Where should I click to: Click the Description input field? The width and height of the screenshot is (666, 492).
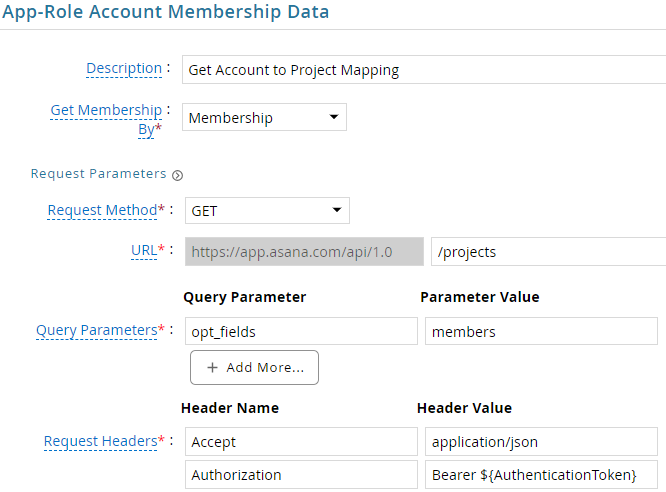pos(424,70)
